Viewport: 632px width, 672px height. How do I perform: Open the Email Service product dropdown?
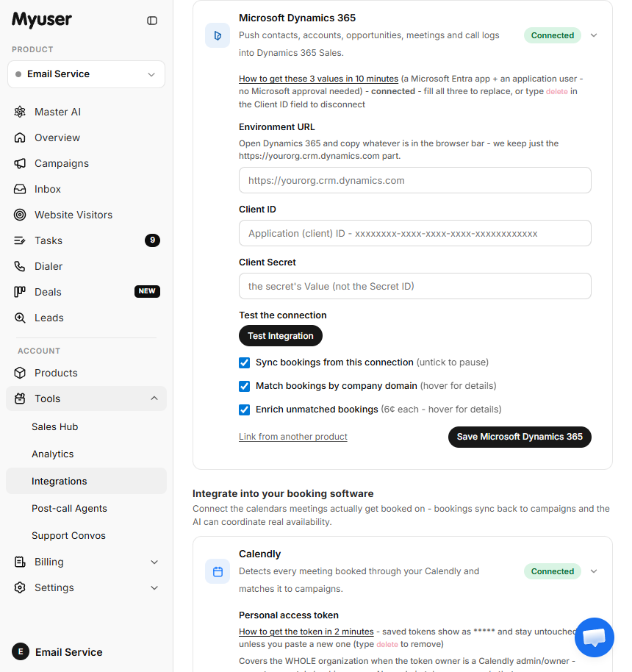pos(86,74)
